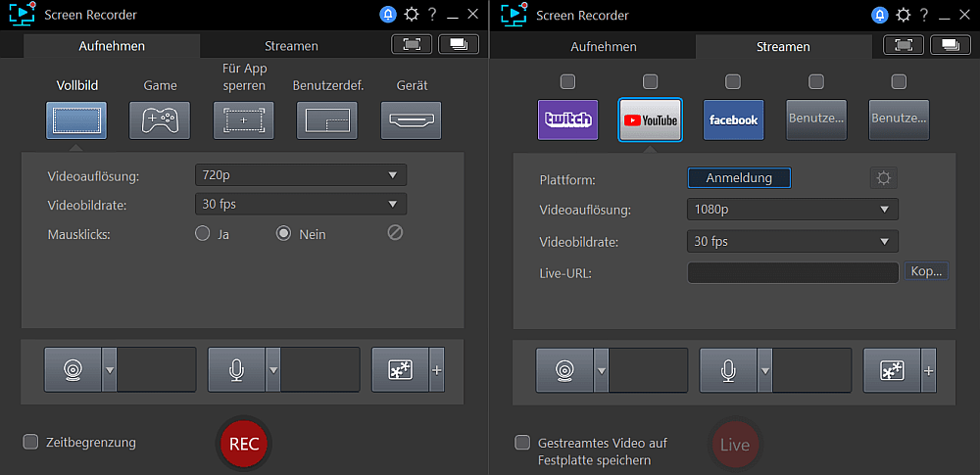Select the first Benutze... custom server button
The image size is (980, 475).
point(816,119)
